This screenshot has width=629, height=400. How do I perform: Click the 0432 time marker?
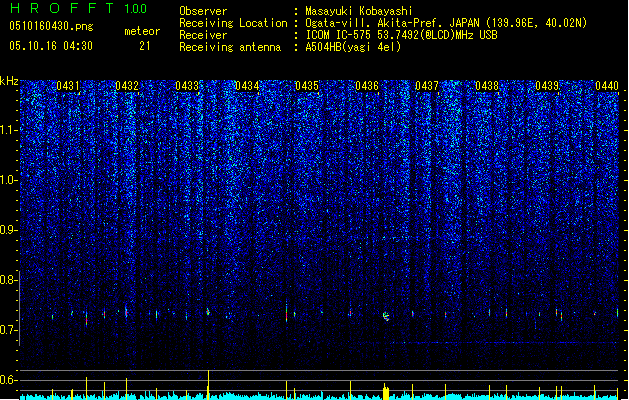(127, 86)
